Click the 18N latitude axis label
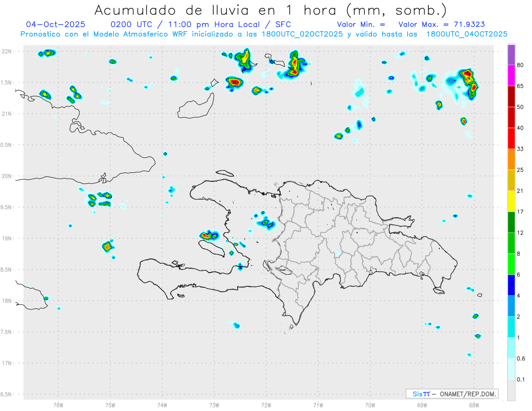The height and width of the screenshot is (411, 532). coord(7,301)
